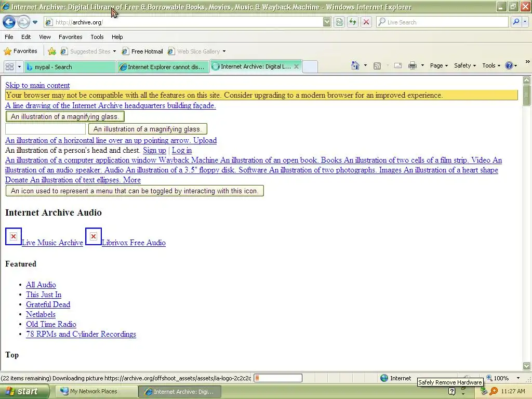Click the address bar showing archive.org
Image resolution: width=532 pixels, height=399 pixels.
click(x=183, y=22)
